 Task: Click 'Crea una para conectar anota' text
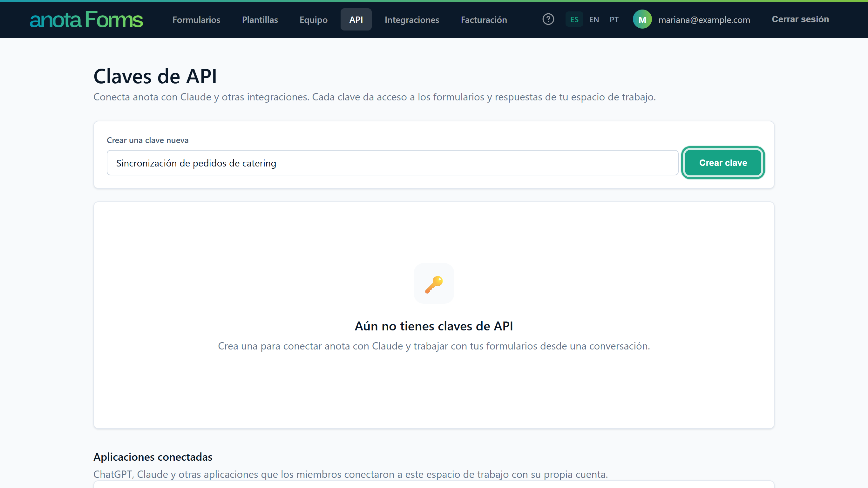[434, 346]
